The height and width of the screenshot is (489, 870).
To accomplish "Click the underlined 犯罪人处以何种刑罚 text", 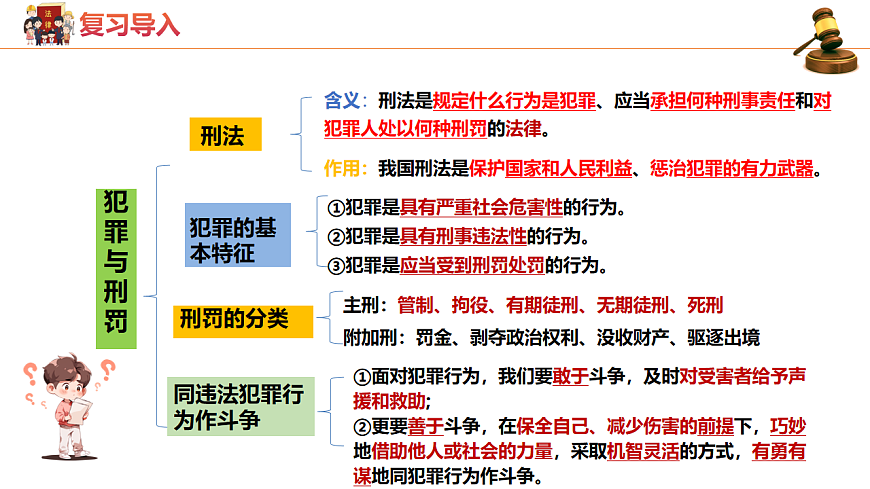I will [405, 129].
